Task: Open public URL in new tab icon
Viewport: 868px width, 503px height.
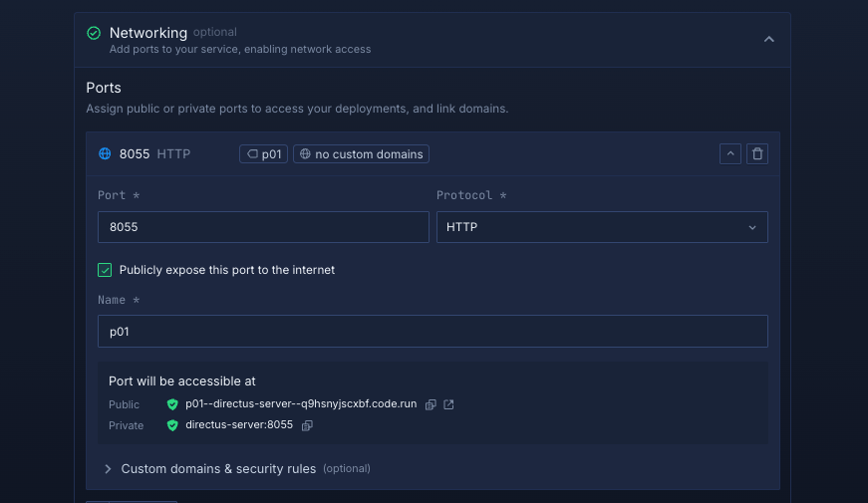Action: (448, 404)
